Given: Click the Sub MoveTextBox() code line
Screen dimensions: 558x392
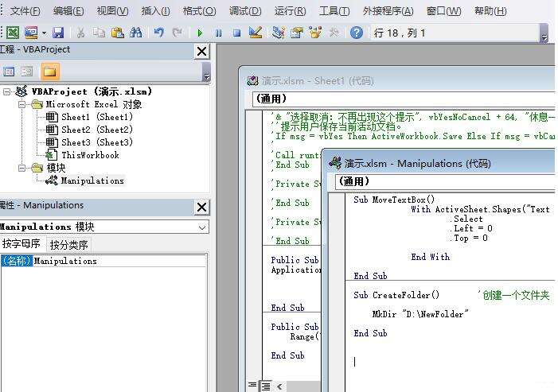Looking at the screenshot, I should coord(394,200).
